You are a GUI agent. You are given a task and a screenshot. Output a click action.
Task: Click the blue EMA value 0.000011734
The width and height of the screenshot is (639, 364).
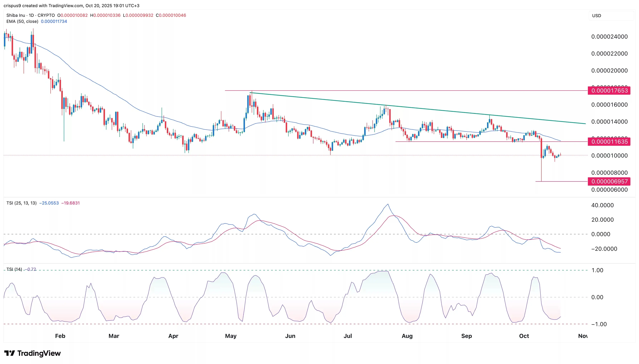coord(54,21)
